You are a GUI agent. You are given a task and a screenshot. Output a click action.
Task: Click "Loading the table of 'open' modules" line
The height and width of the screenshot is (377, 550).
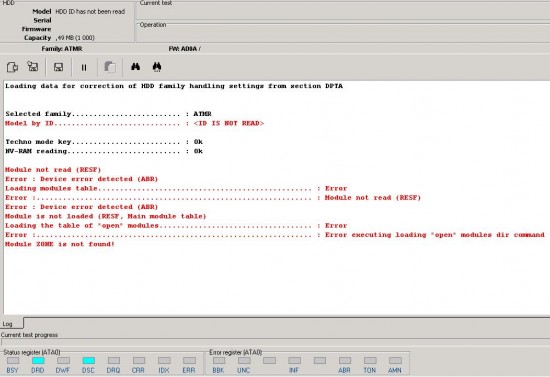click(x=176, y=225)
